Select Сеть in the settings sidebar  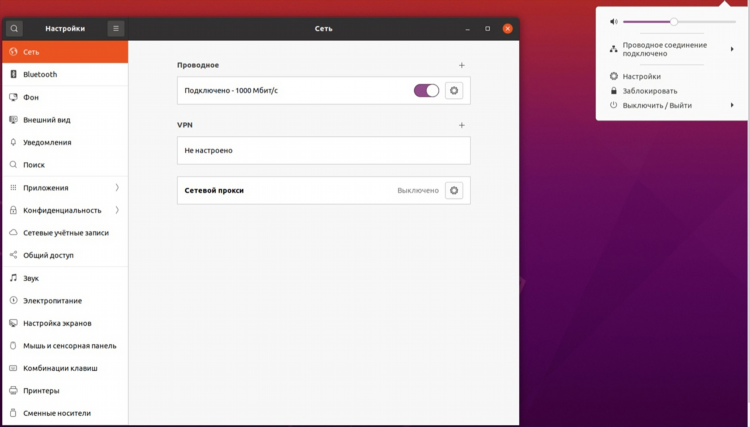pyautogui.click(x=65, y=52)
